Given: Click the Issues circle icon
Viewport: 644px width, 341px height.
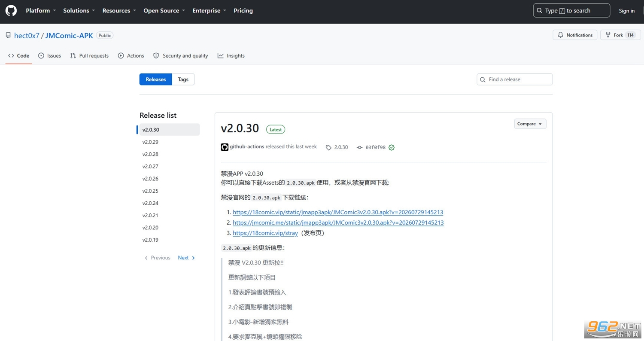Looking at the screenshot, I should click(41, 56).
